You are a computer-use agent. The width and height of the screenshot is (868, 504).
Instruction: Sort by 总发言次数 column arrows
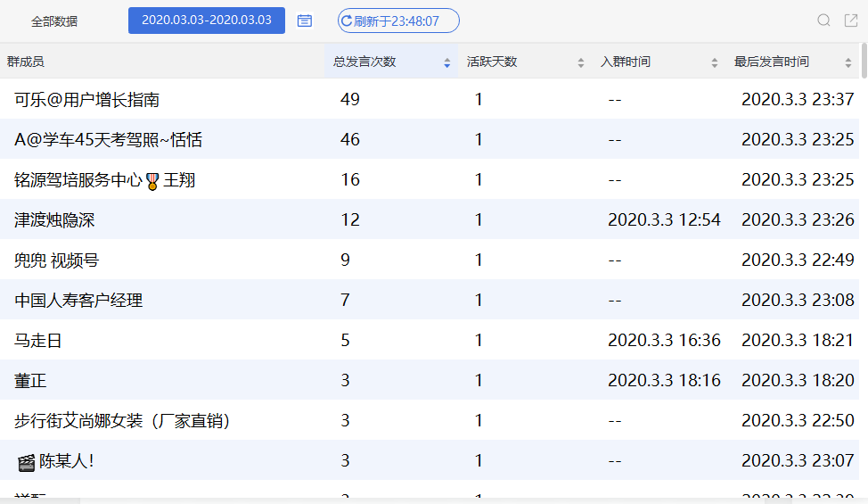(x=446, y=63)
